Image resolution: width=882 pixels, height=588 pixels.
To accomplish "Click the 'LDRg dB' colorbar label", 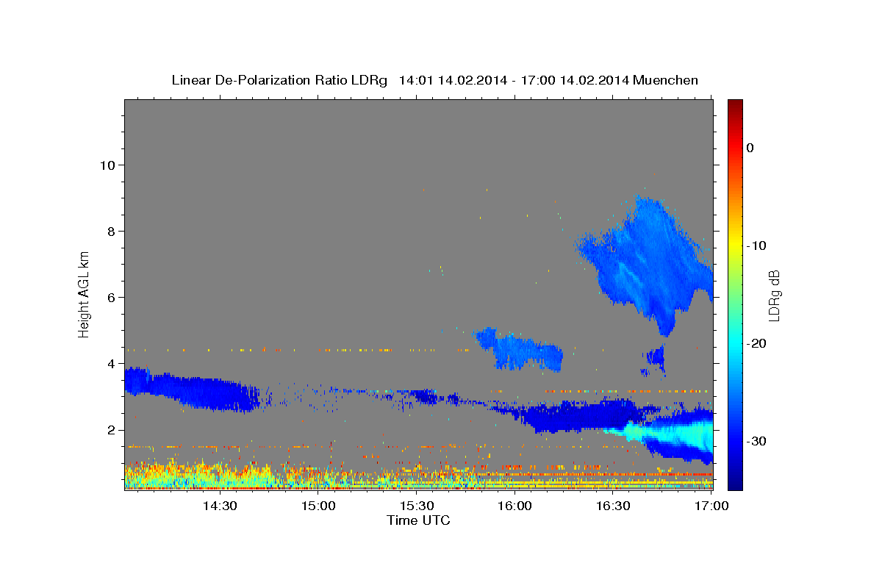I will coord(773,295).
